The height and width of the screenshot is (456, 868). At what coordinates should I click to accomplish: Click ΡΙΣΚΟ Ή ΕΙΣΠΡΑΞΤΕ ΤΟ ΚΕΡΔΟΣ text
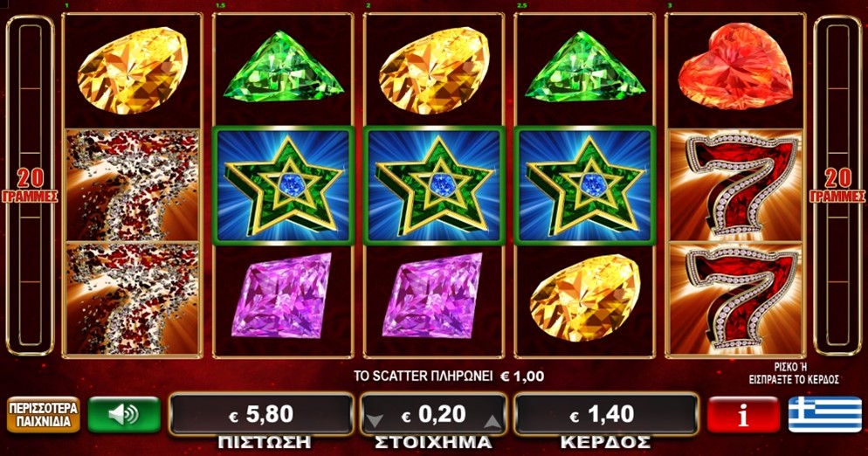click(794, 373)
